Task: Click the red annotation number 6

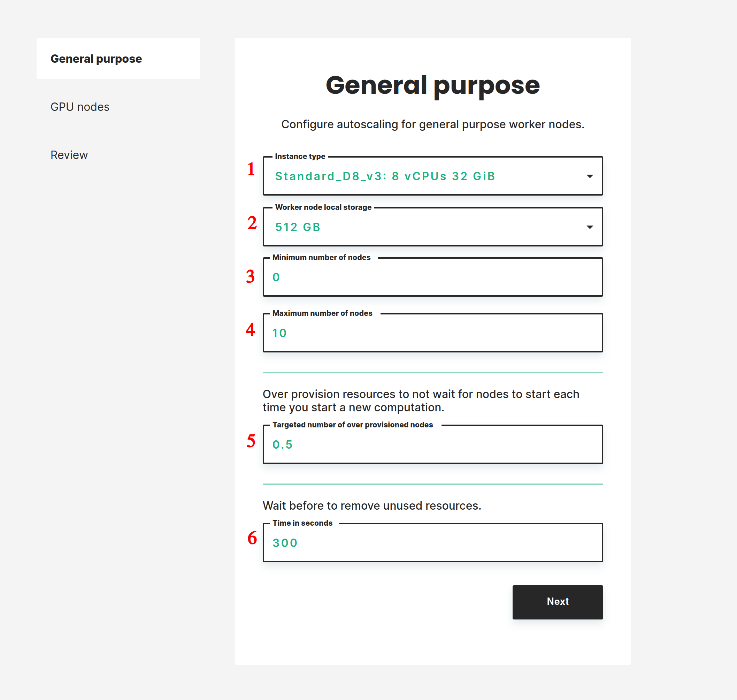Action: [x=252, y=538]
